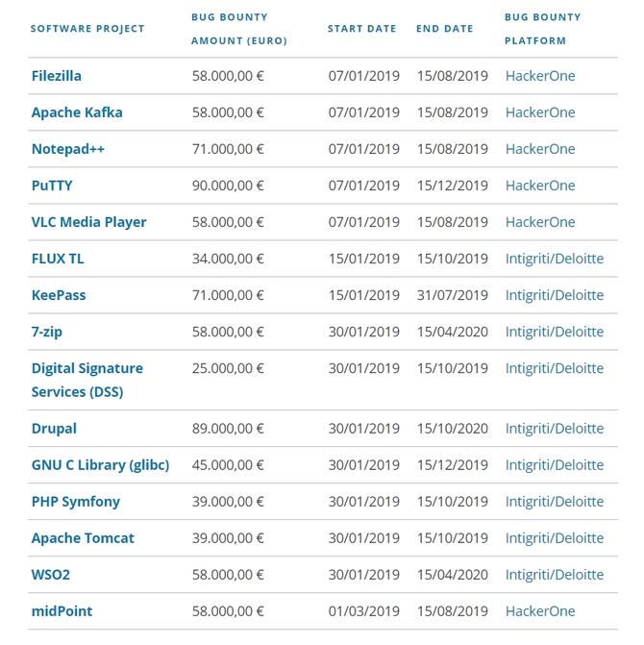Follow Intigriti/Deloitte link in GNU C Library row
Screen dimensions: 644x645
coord(555,465)
